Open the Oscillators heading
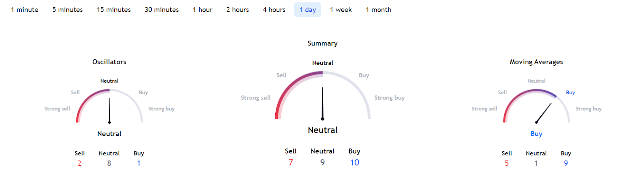This screenshot has height=172, width=644. (109, 62)
